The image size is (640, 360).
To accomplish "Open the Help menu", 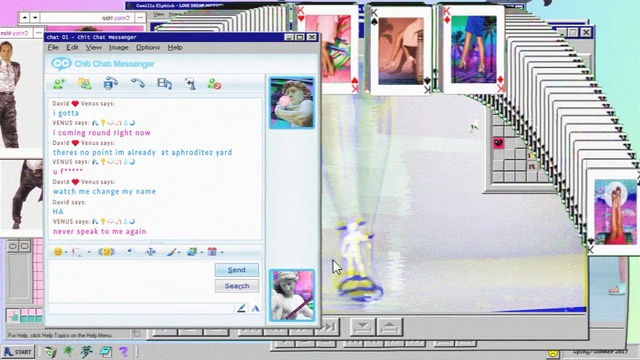I will click(175, 47).
